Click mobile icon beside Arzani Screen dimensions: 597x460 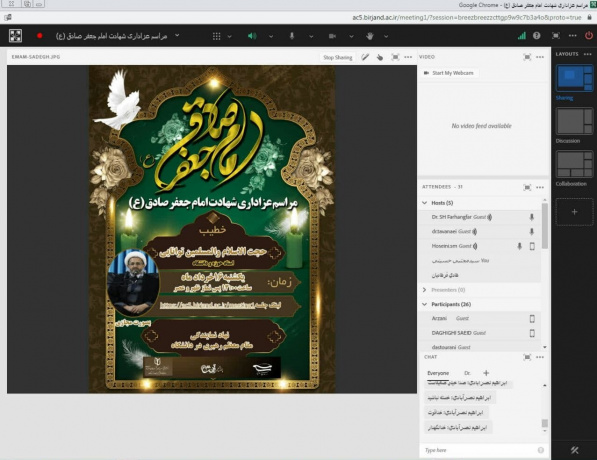tap(532, 319)
